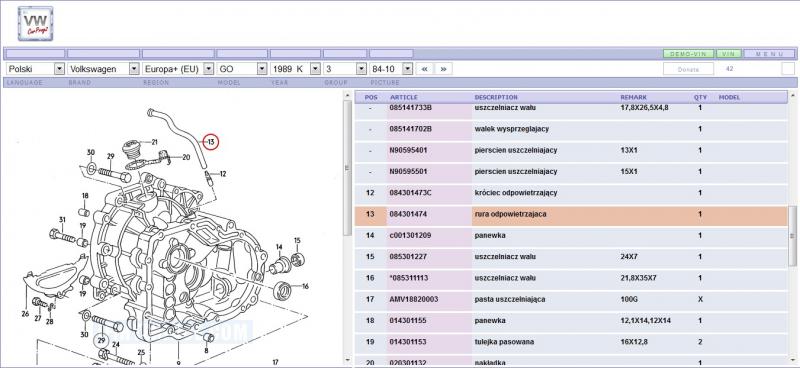Select article number N90595501
The width and height of the screenshot is (800, 368).
408,172
